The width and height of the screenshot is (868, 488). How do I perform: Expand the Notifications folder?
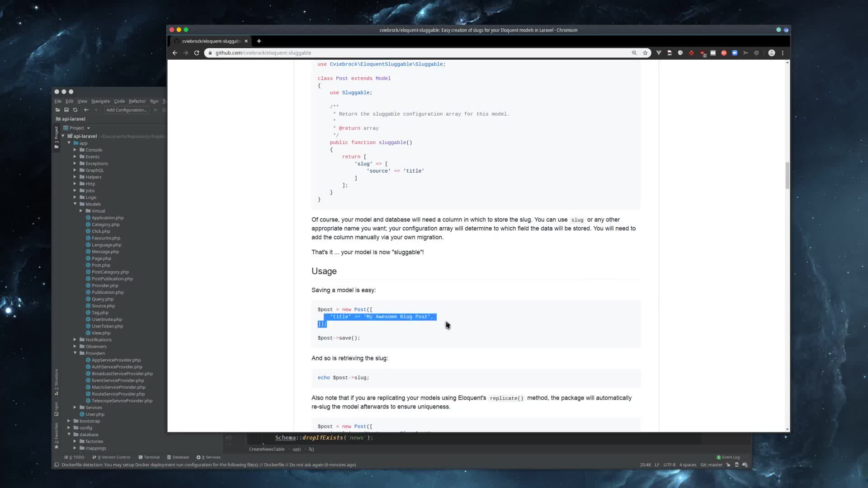click(x=75, y=339)
